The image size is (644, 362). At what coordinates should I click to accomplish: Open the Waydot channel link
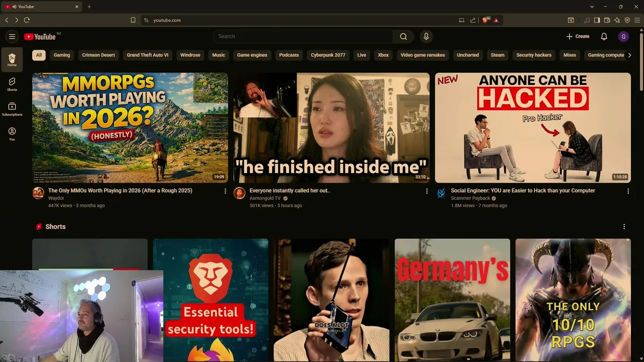56,198
